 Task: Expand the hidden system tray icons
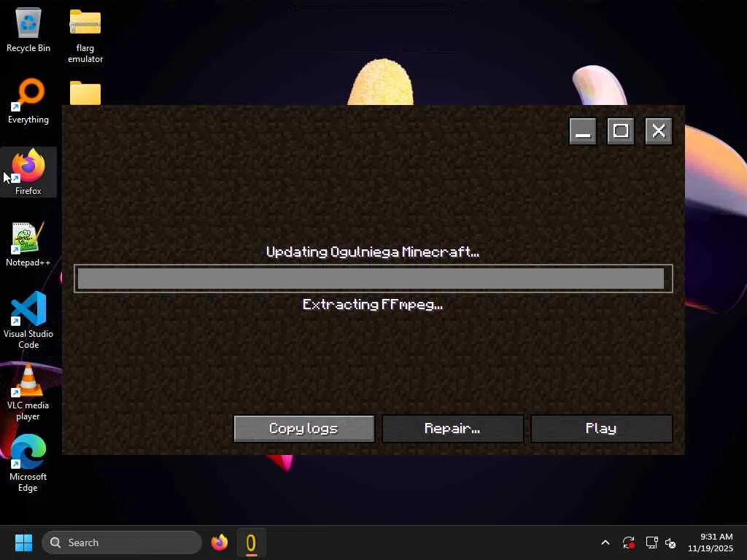coord(605,542)
